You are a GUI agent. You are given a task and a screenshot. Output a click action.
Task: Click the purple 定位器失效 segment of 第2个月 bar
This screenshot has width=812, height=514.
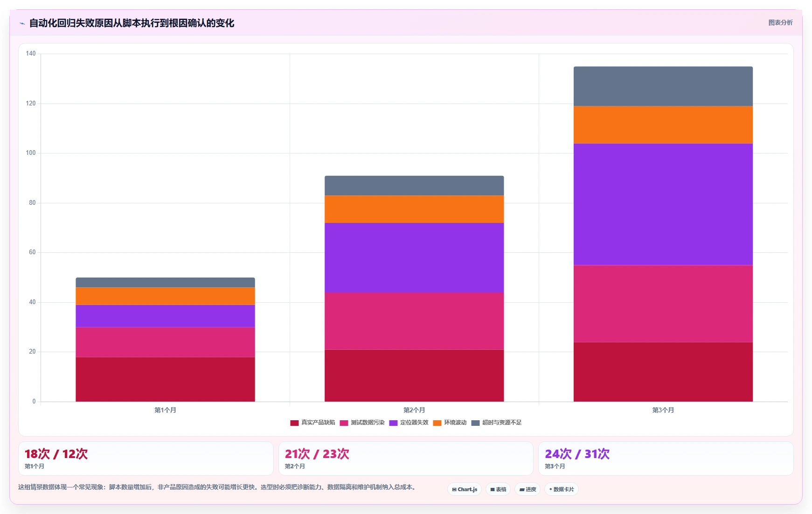pyautogui.click(x=414, y=257)
